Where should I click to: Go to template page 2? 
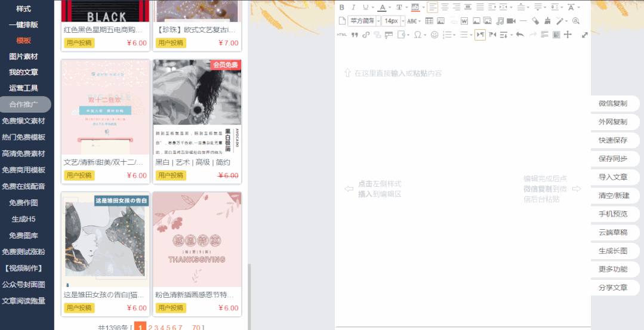coord(150,328)
